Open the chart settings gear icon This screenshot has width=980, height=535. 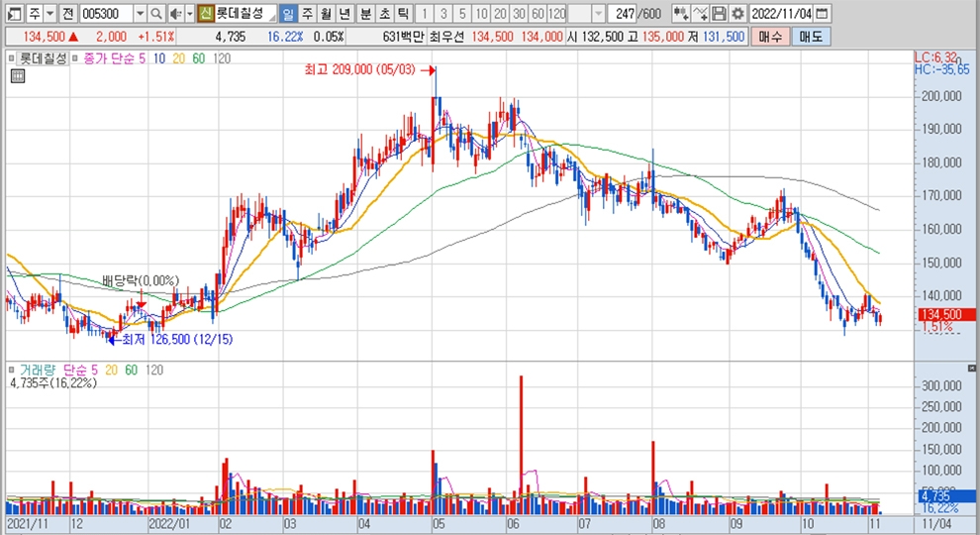click(736, 14)
